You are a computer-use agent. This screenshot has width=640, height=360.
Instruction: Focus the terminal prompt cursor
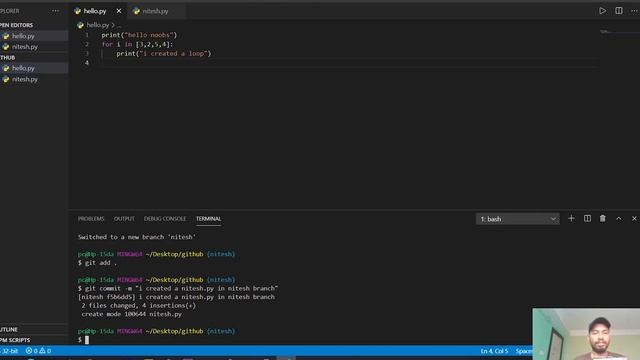point(87,340)
